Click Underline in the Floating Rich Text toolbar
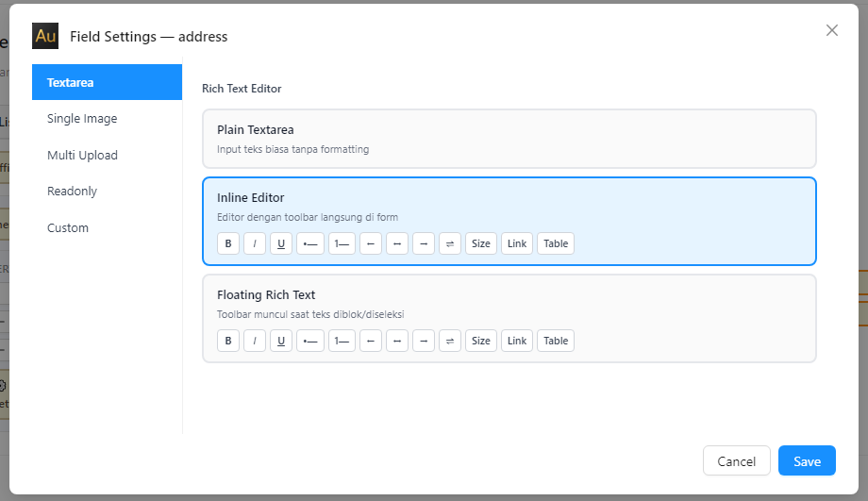 click(281, 341)
